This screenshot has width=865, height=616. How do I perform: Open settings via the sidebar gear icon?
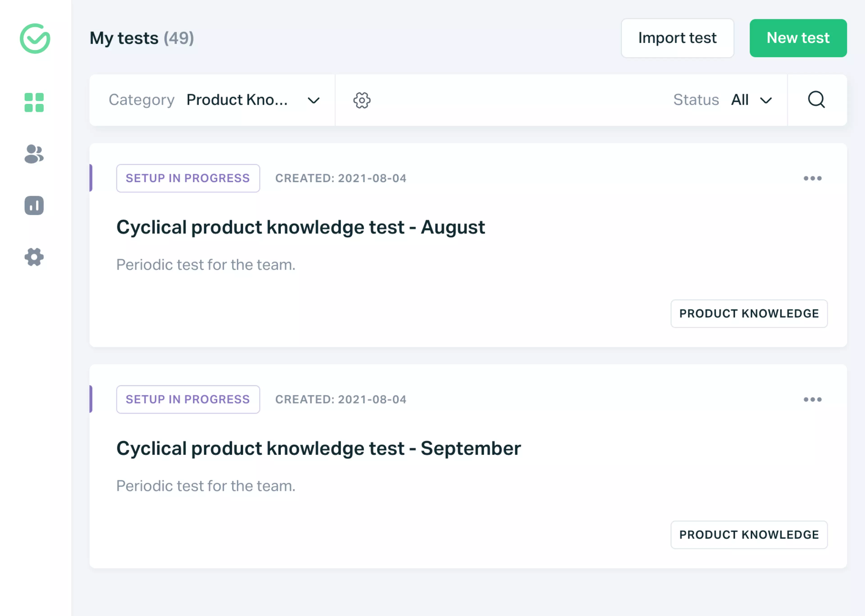click(34, 257)
